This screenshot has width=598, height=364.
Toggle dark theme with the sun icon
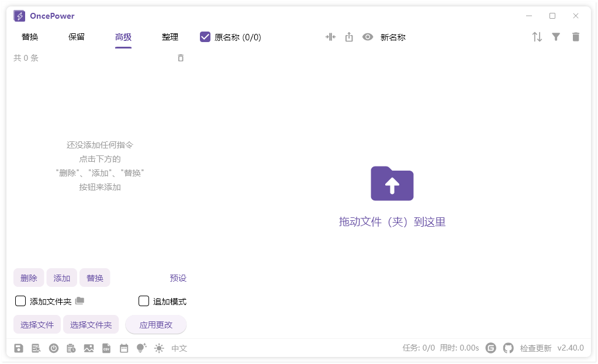coord(158,348)
